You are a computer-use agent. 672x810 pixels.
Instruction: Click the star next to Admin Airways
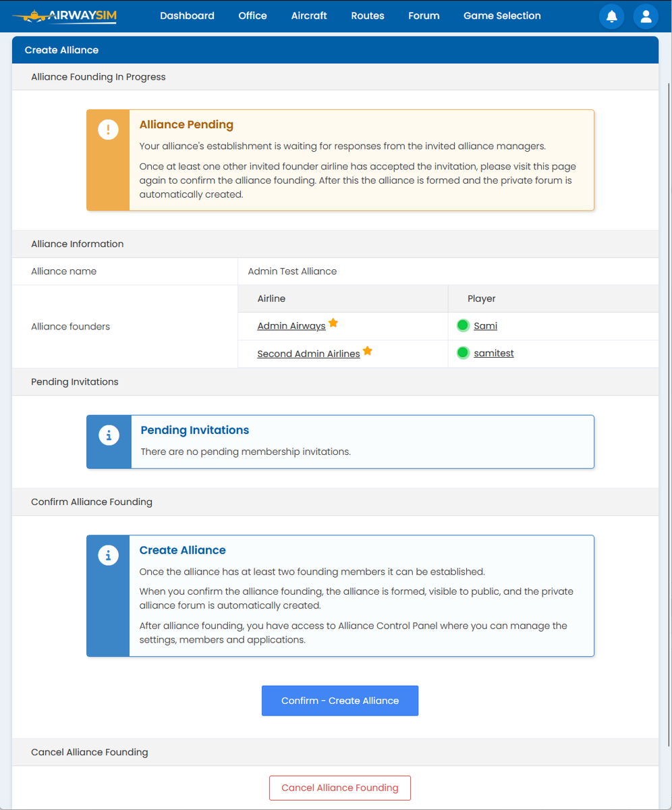[333, 323]
